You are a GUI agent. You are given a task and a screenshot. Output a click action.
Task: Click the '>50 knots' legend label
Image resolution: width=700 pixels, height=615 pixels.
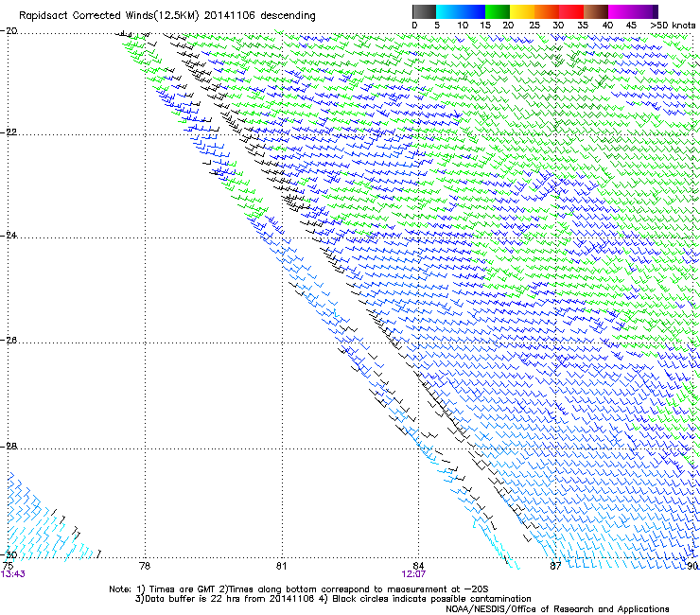click(x=673, y=26)
